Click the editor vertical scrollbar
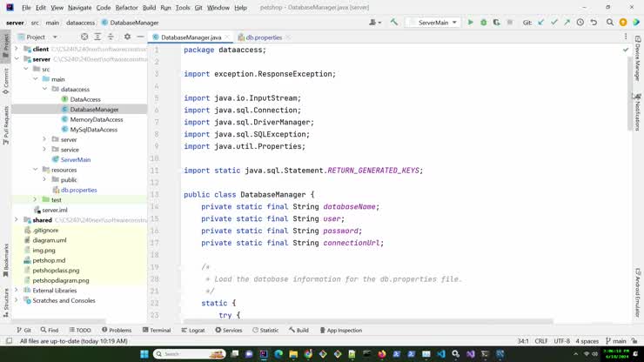 tap(629, 94)
